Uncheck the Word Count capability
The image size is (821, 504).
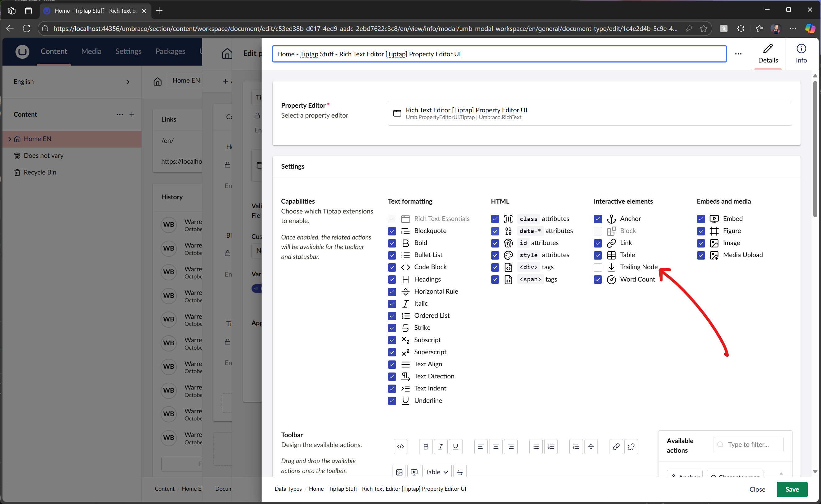pos(598,279)
